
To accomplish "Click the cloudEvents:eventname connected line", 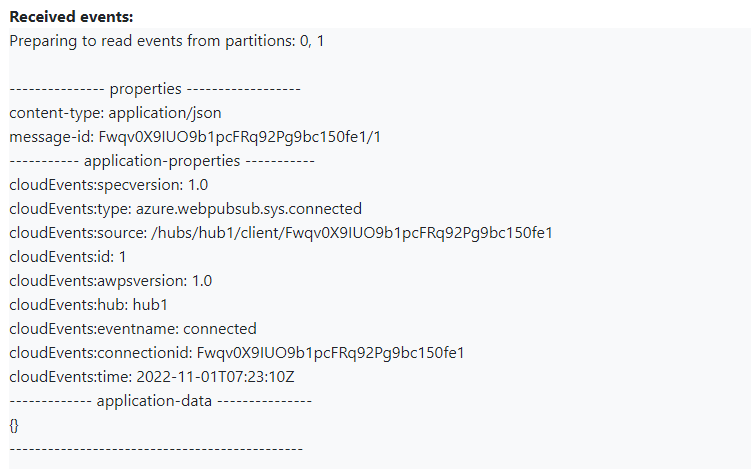I will [133, 329].
